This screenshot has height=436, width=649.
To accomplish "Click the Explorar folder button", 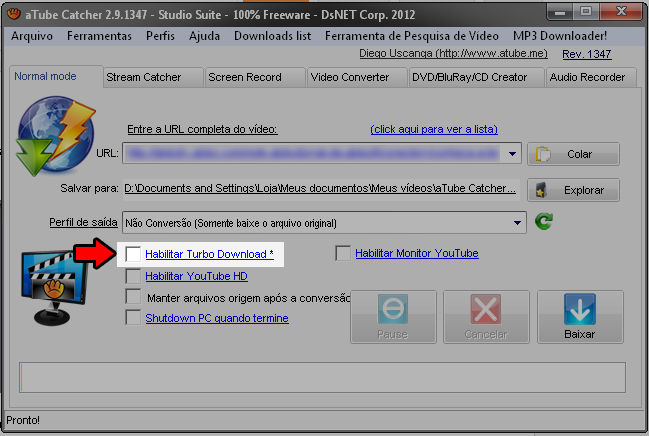I will [x=573, y=190].
